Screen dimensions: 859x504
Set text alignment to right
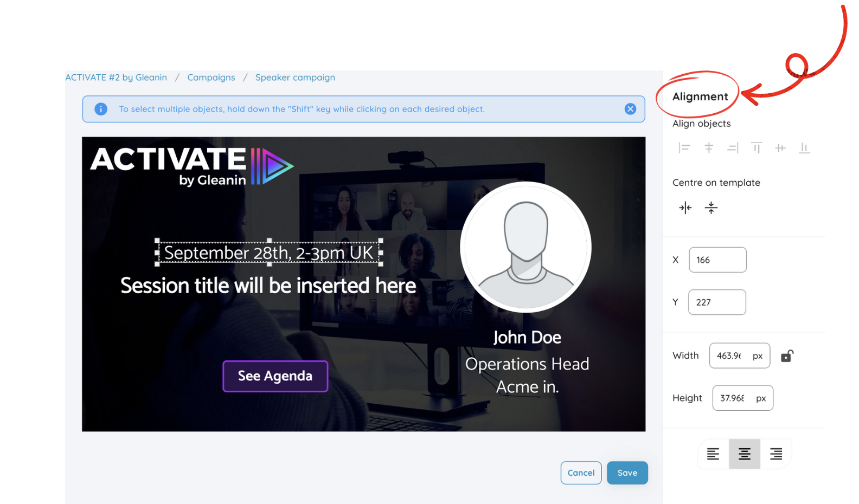[x=776, y=454]
